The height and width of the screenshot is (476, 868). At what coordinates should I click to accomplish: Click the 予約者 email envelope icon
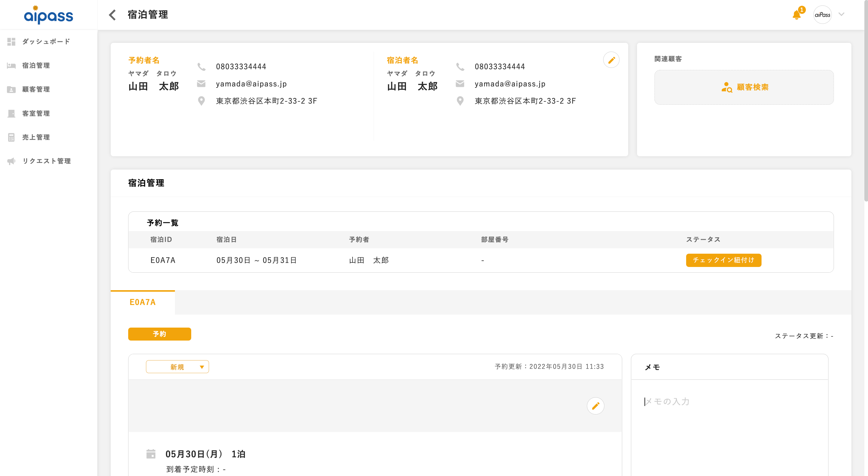click(x=201, y=84)
